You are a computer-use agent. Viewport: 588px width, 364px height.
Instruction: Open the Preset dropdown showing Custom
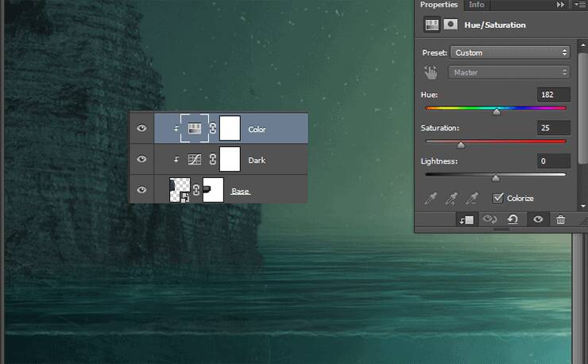[510, 52]
